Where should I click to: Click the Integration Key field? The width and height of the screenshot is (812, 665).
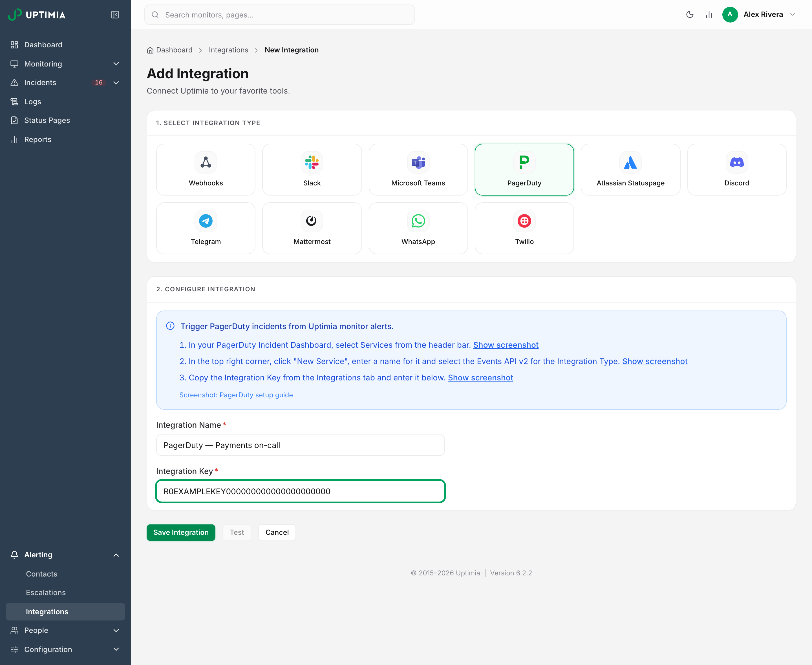tap(301, 491)
